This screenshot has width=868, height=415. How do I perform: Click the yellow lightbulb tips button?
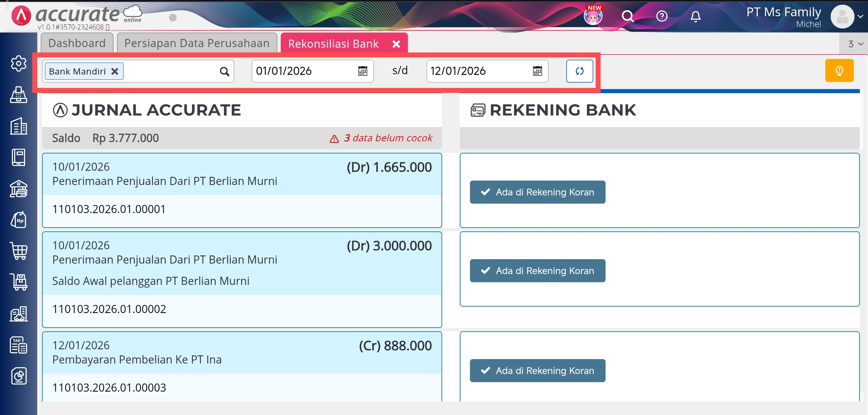pos(839,71)
